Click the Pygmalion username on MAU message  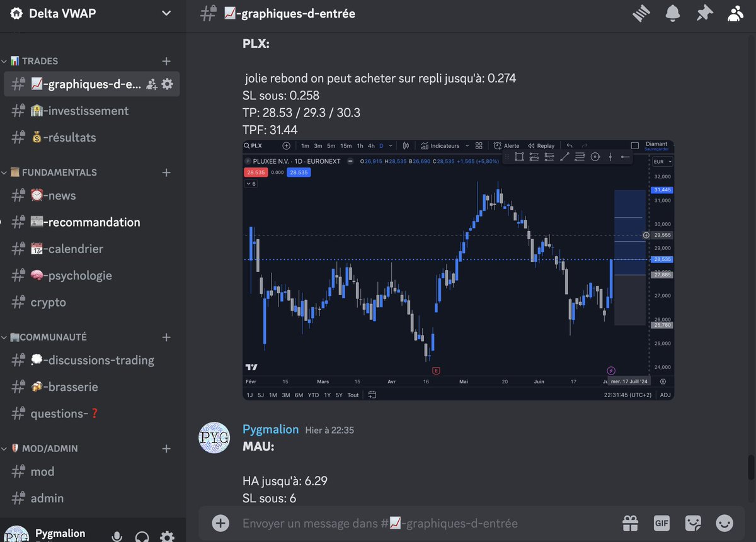tap(271, 429)
